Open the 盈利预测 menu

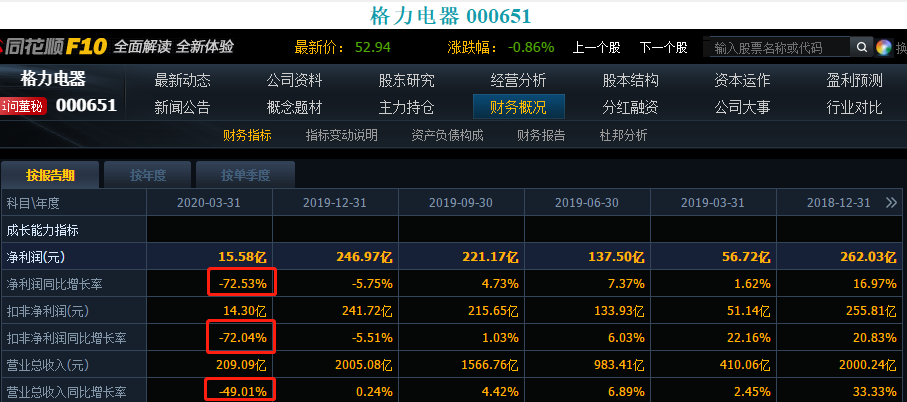[854, 80]
